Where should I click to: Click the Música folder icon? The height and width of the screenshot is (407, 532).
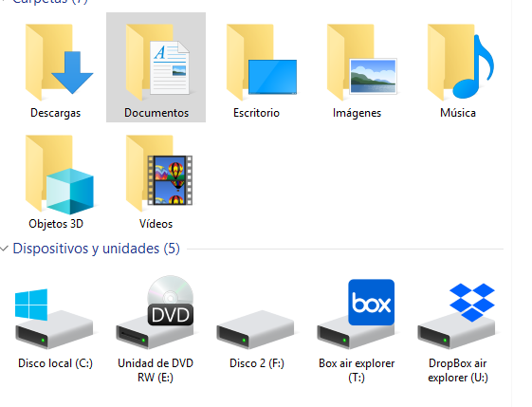[x=461, y=62]
